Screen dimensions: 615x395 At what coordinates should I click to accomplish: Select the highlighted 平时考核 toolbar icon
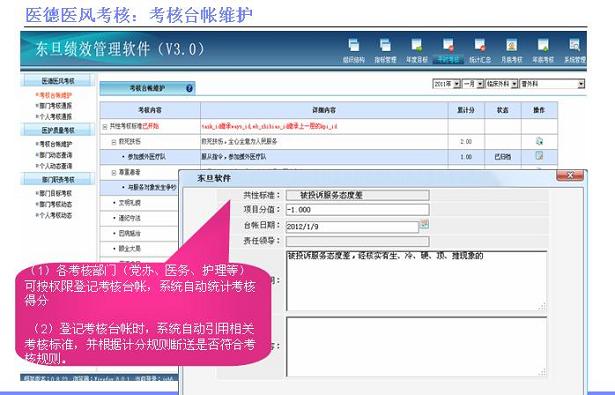448,50
